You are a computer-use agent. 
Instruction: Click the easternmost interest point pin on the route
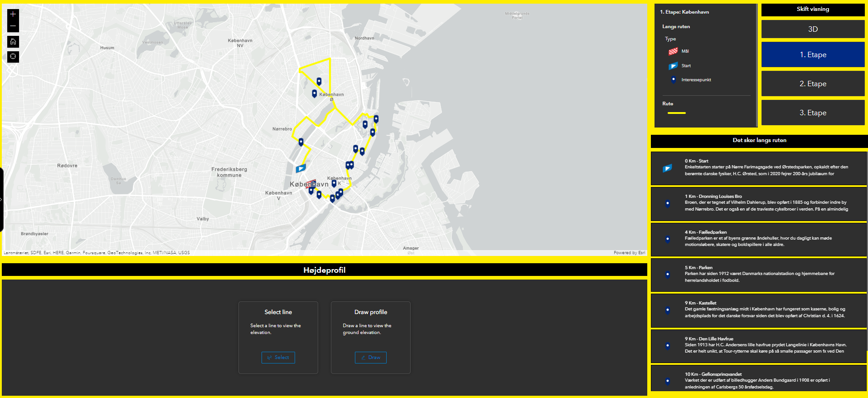point(376,119)
